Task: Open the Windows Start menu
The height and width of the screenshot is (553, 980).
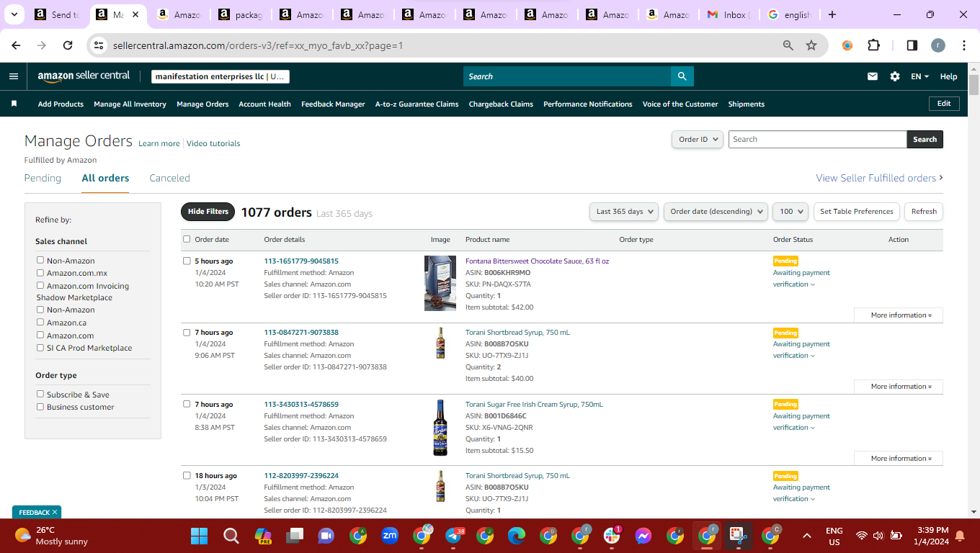Action: (x=199, y=536)
